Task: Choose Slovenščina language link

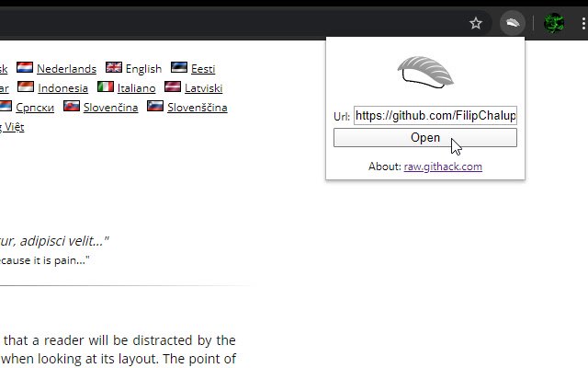Action: tap(198, 108)
